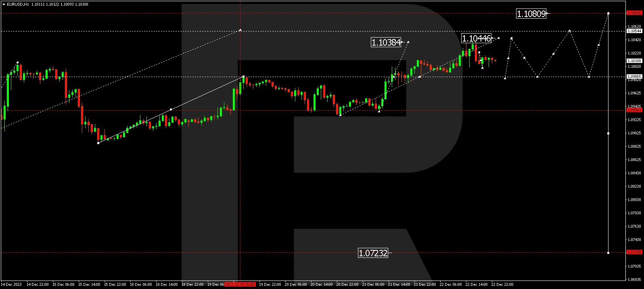Click the 1.06835 price scale value

coord(634,279)
